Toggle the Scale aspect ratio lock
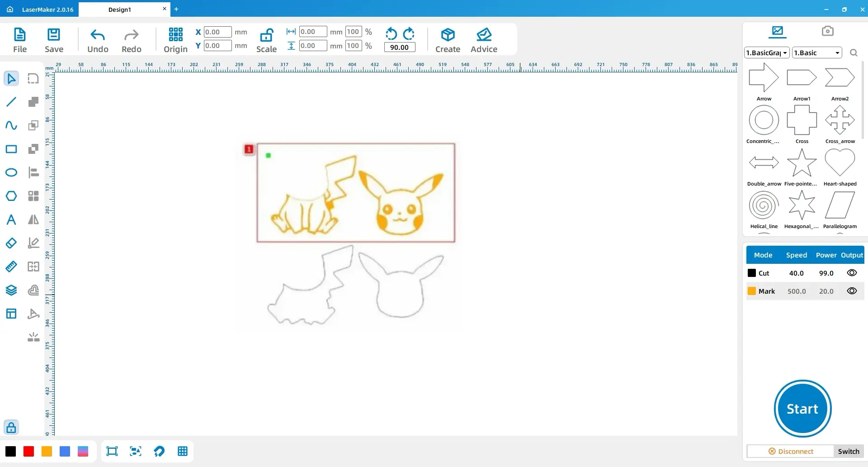This screenshot has width=868, height=467. 266,35
